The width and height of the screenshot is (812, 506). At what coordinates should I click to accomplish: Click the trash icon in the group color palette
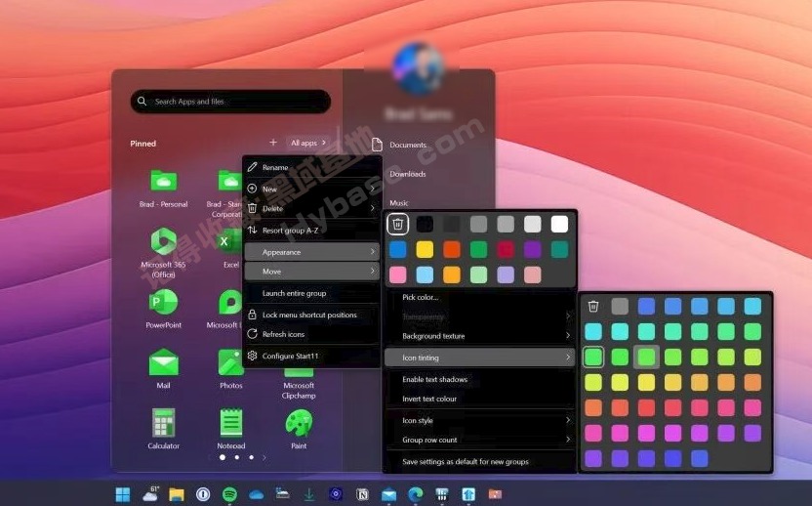[398, 224]
